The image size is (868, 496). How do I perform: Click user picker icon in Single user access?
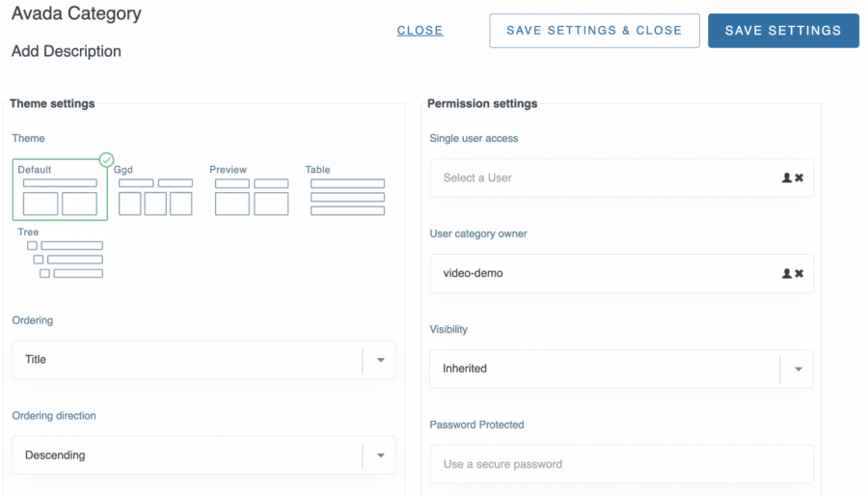[787, 179]
